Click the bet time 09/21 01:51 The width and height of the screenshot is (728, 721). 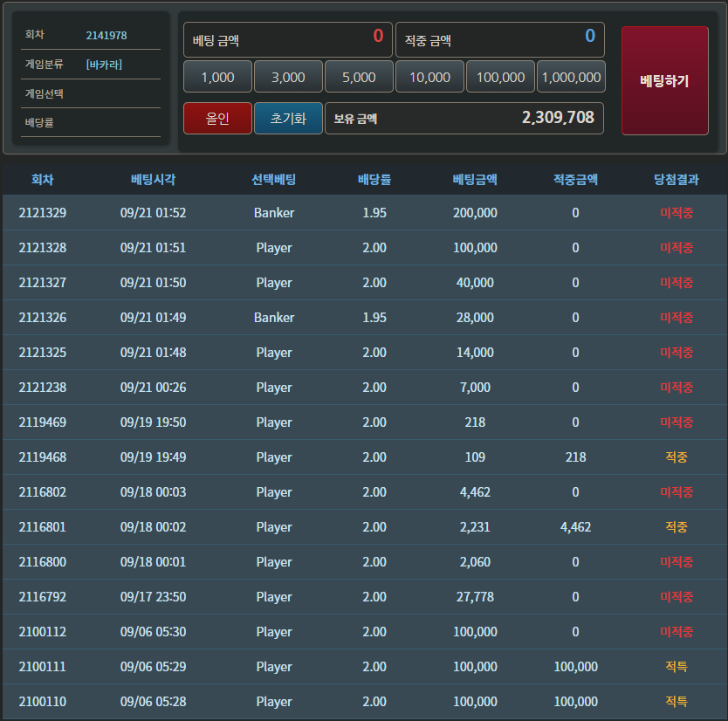(x=154, y=247)
